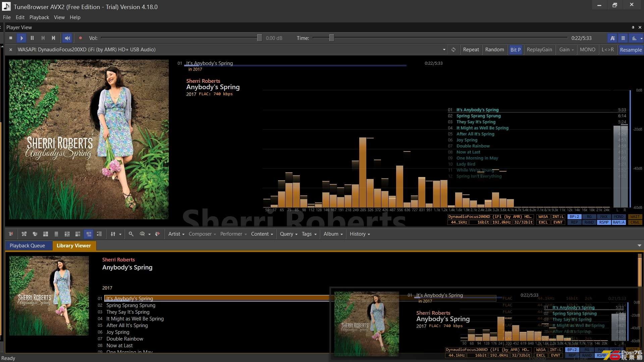Toggle the ReplayGain option
644x362 pixels.
tap(539, 50)
